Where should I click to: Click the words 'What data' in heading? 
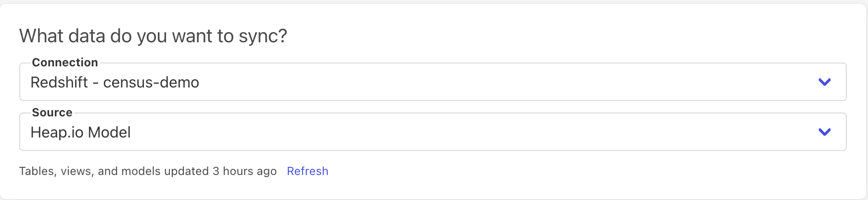[x=62, y=36]
